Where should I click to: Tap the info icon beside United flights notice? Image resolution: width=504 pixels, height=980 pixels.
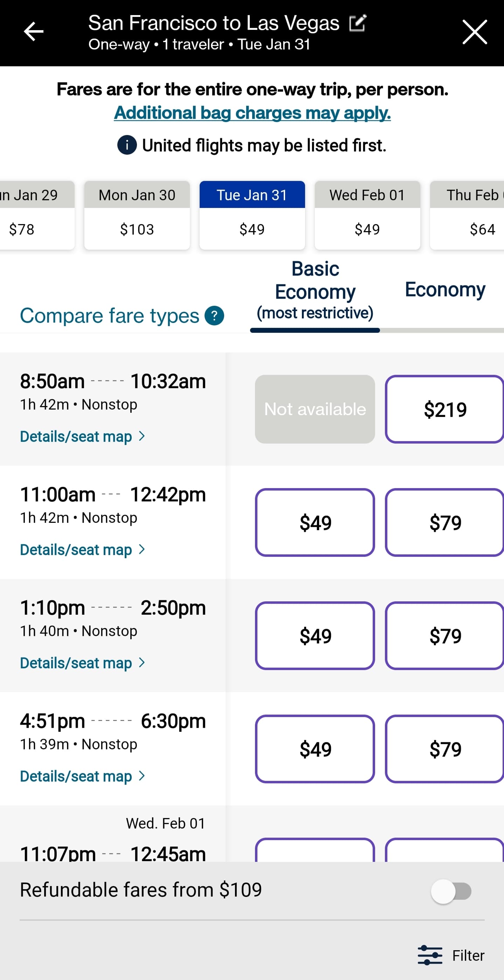[x=127, y=145]
